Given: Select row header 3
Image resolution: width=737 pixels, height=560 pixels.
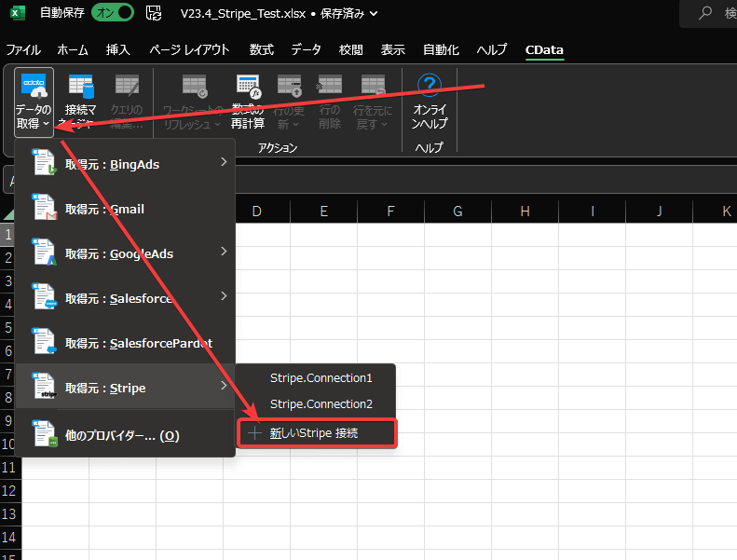Looking at the screenshot, I should point(9,281).
